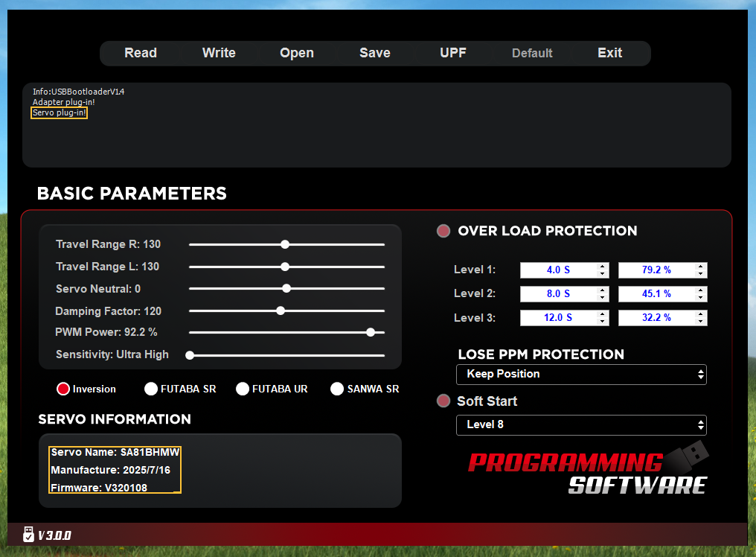Increase Level 1 time with up arrow
The width and height of the screenshot is (756, 557).
[602, 267]
